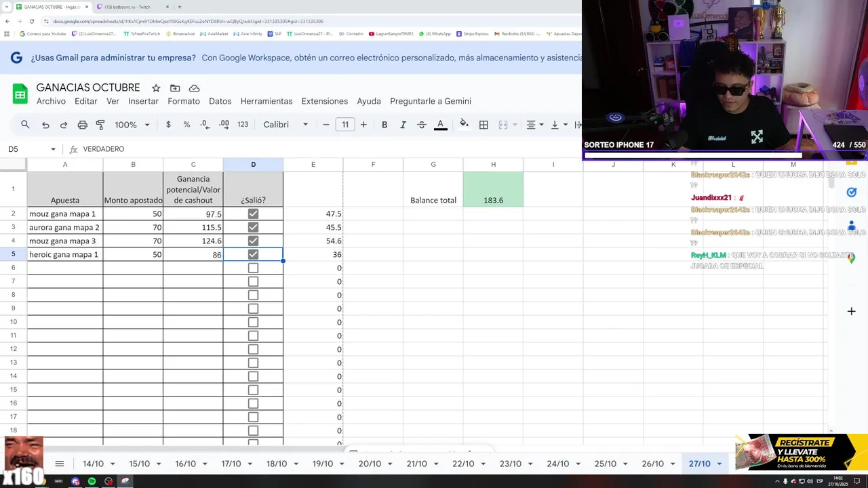Undo the last action
Image resolution: width=868 pixels, height=488 pixels.
tap(45, 125)
